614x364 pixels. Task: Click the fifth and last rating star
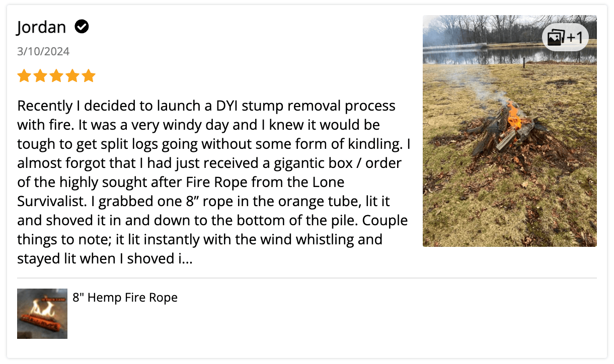pos(89,76)
